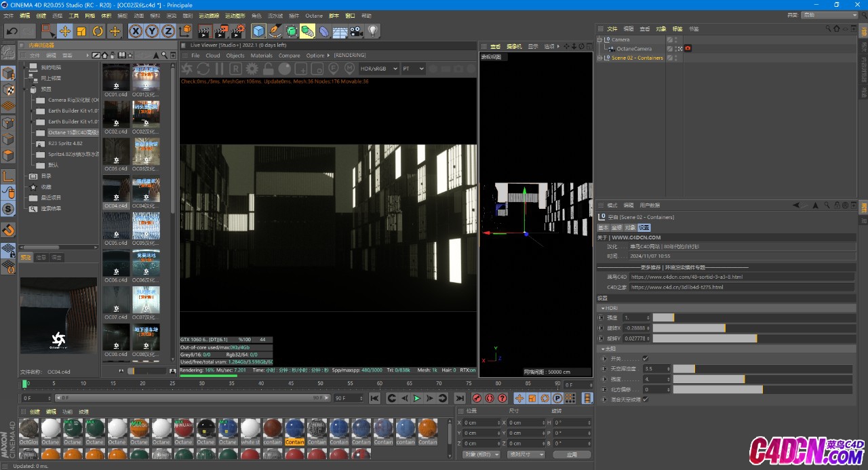868x470 pixels.
Task: Pause rendering in the Live Viewer
Action: tap(219, 68)
